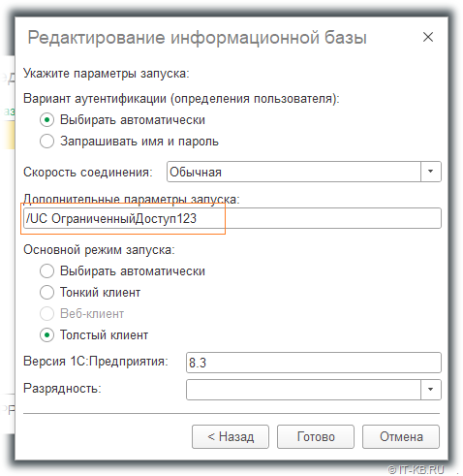Image resolution: width=463 pixels, height=476 pixels.
Task: Select launch mode Выбирать автоматически
Action: tap(46, 270)
